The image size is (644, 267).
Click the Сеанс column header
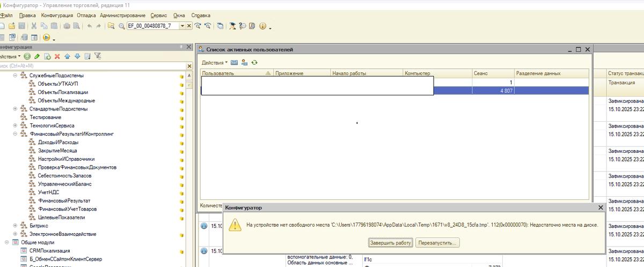point(493,73)
